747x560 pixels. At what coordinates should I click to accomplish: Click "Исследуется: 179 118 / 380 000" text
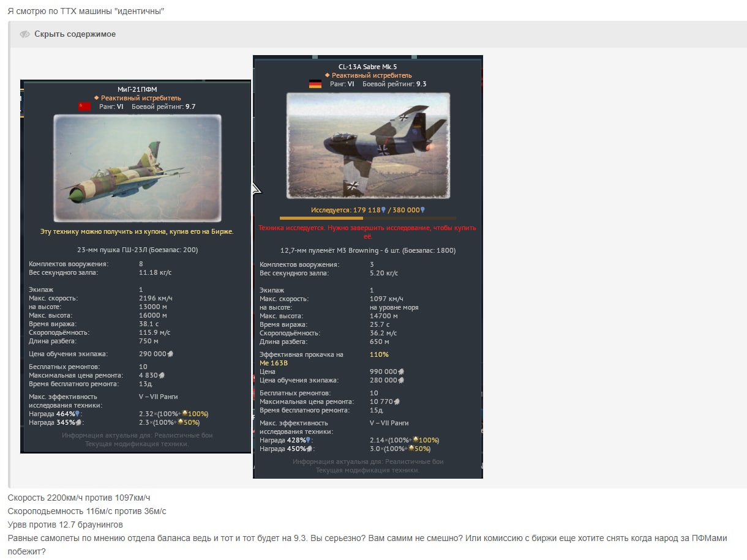pyautogui.click(x=368, y=210)
